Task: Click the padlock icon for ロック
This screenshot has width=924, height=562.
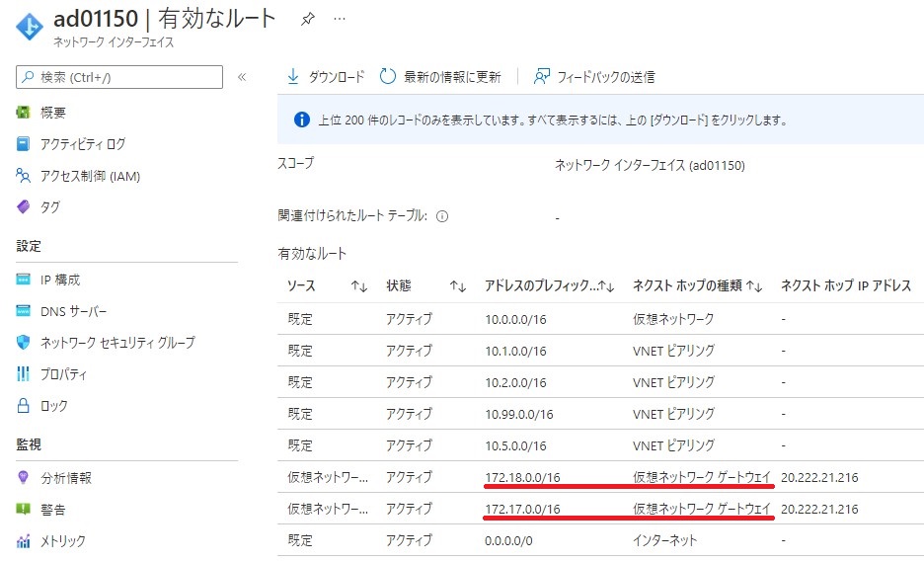Action: [x=23, y=405]
